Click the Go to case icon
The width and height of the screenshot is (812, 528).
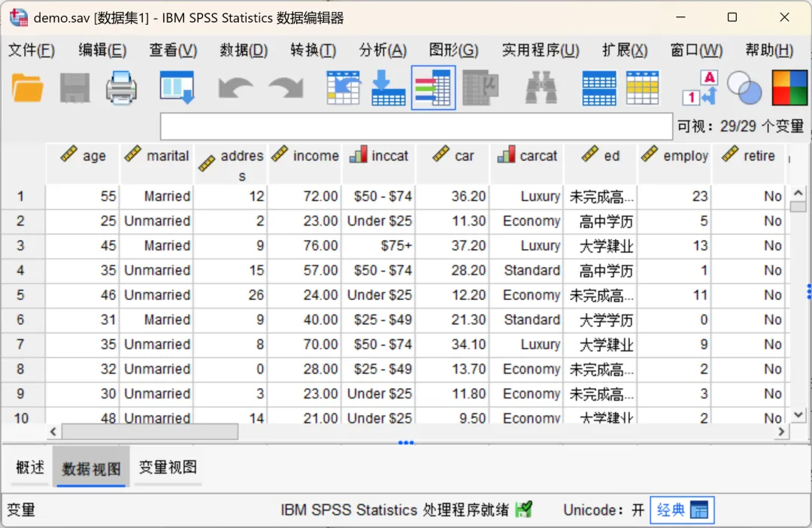343,87
